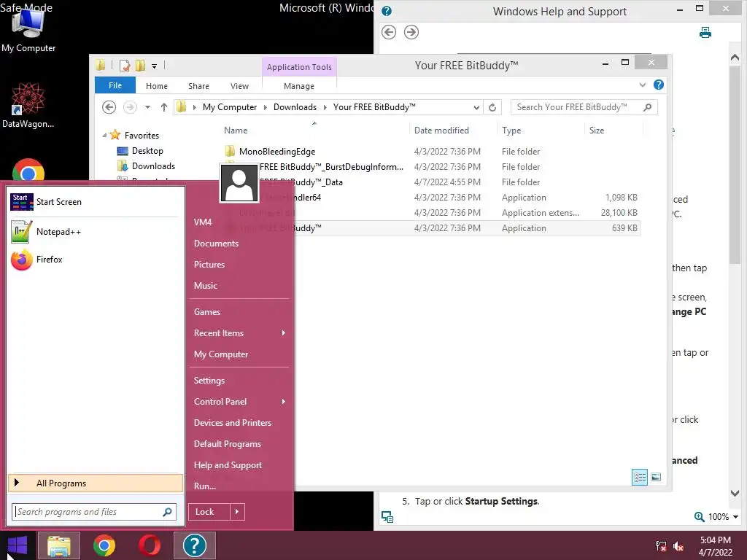Launch Firefox from the start menu
The height and width of the screenshot is (560, 747).
click(94, 260)
